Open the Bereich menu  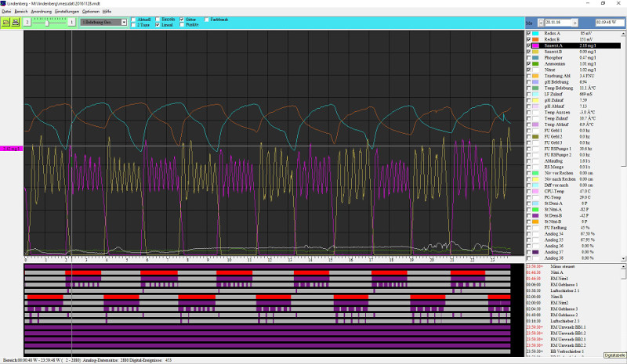20,12
